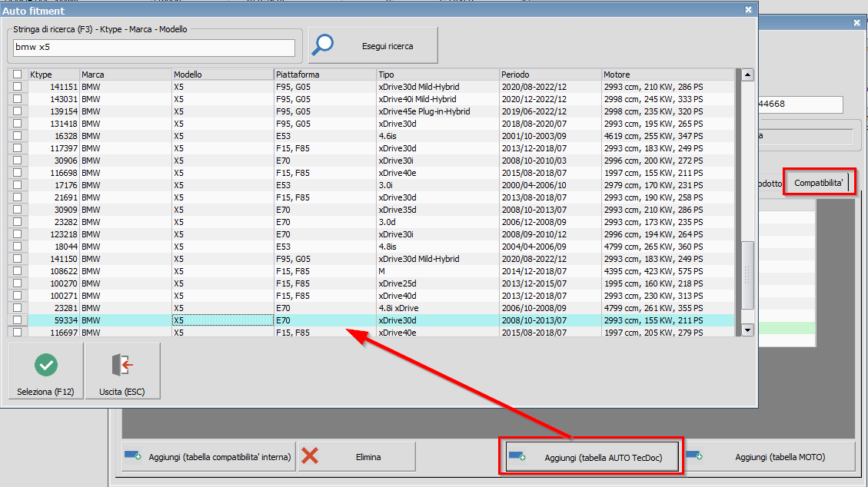Image resolution: width=868 pixels, height=487 pixels.
Task: Confirm selection with Seleziona (F12) button
Action: point(46,370)
